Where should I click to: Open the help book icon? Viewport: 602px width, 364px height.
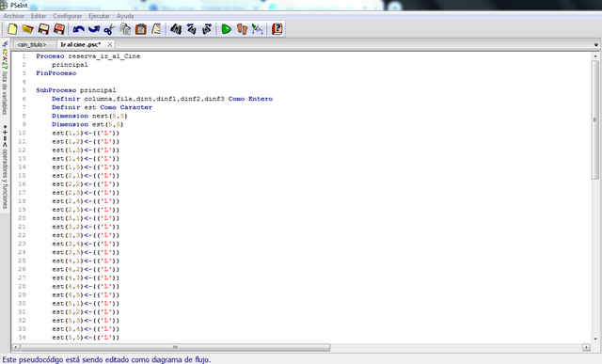click(x=277, y=29)
